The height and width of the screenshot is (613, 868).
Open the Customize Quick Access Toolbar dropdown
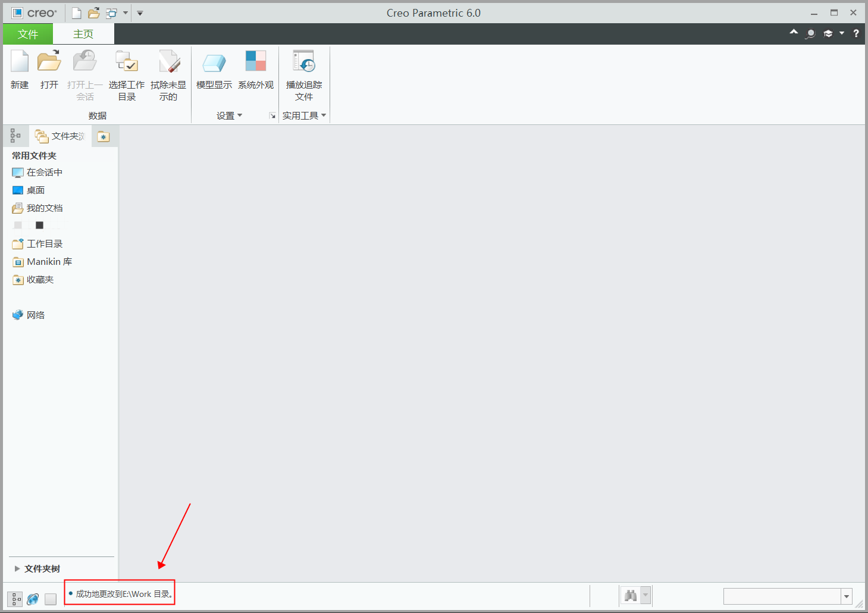tap(140, 13)
